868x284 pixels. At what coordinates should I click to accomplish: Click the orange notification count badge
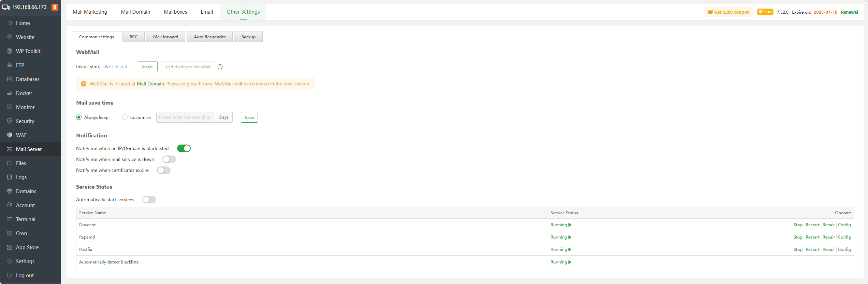tap(55, 7)
